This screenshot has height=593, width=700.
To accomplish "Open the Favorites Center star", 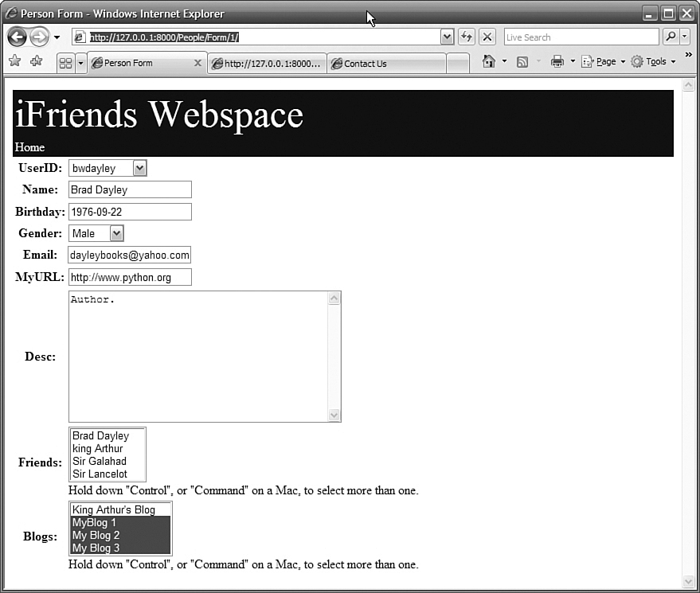I will pos(14,60).
